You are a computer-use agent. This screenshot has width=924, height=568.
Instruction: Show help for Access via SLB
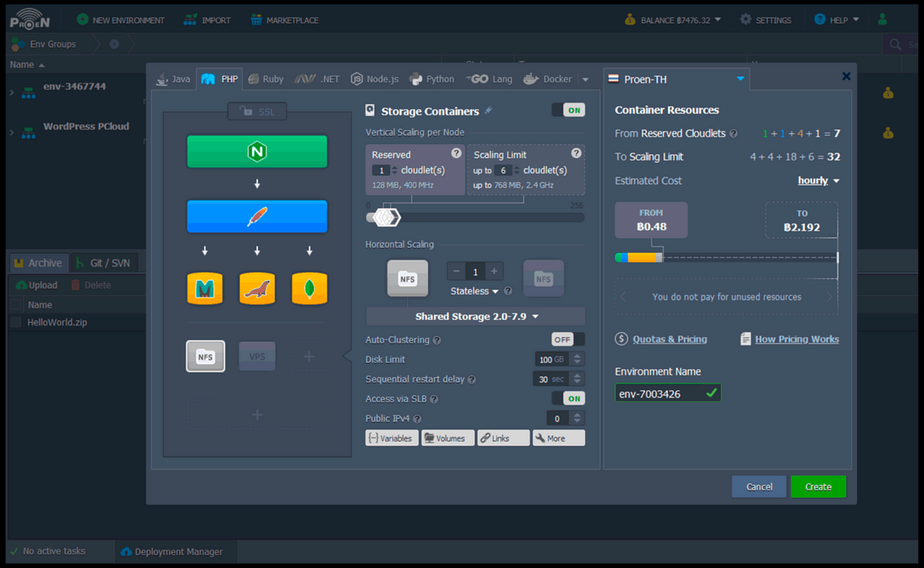click(x=434, y=399)
